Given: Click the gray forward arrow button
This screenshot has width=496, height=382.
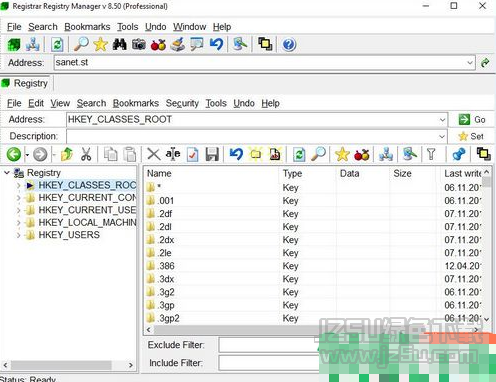Looking at the screenshot, I should point(40,154).
